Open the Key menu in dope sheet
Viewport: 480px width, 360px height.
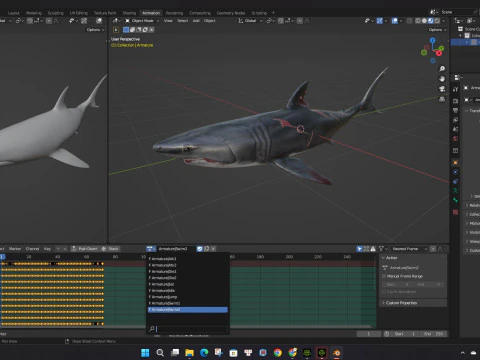pyautogui.click(x=47, y=249)
